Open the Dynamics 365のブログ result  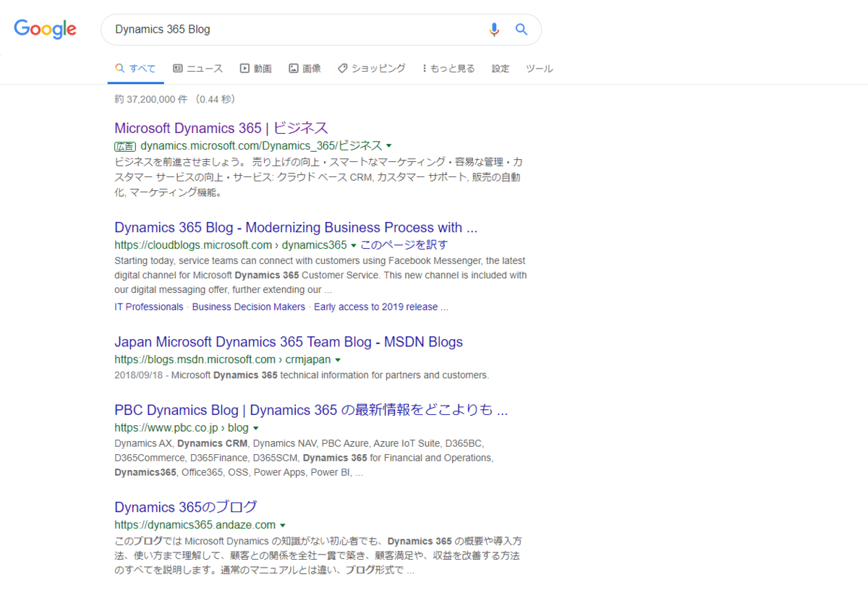186,507
